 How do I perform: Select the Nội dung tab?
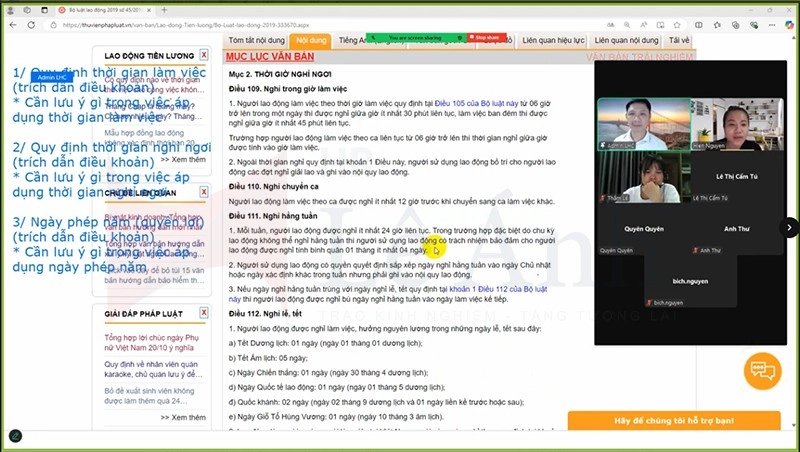[311, 40]
